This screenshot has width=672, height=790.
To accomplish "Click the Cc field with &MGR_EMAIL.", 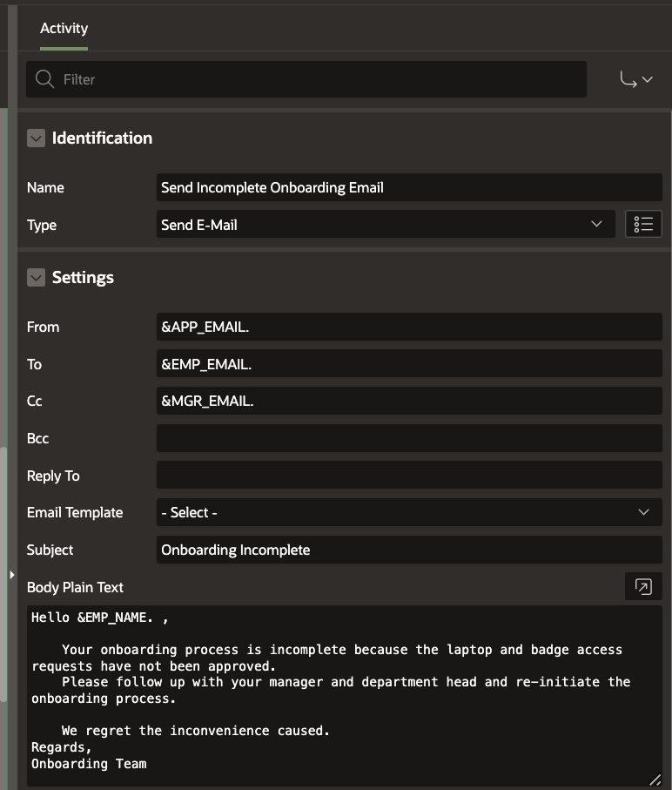I will (408, 401).
